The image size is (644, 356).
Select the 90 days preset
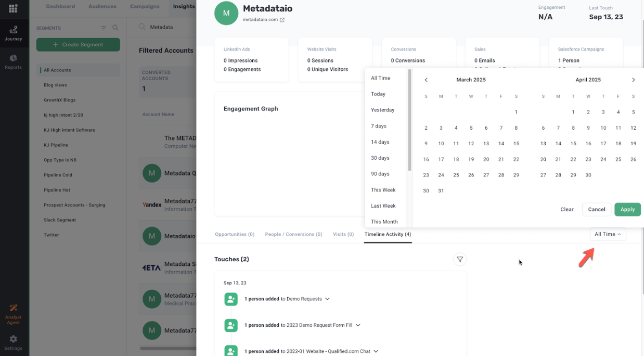(x=380, y=174)
